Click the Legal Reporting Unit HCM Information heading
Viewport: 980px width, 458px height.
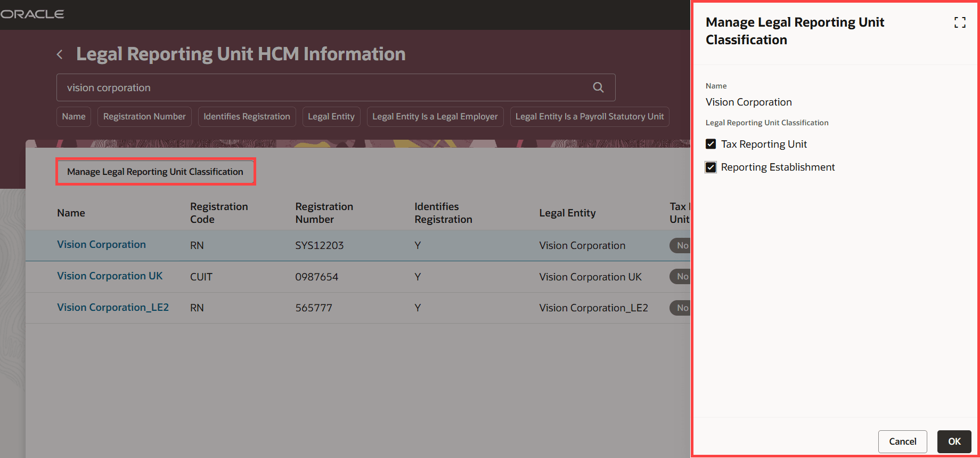pyautogui.click(x=241, y=54)
